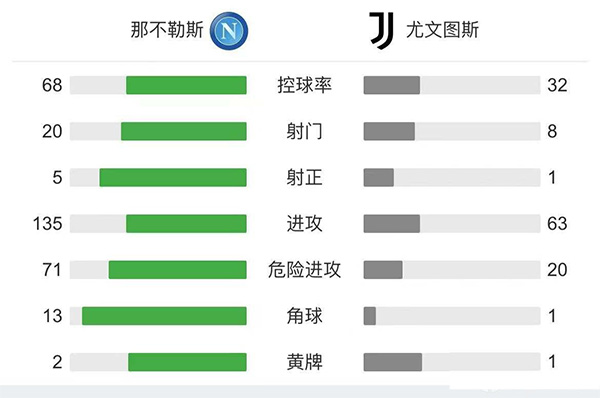600x398 pixels.
Task: Click the 控球率 stat label
Action: [304, 85]
